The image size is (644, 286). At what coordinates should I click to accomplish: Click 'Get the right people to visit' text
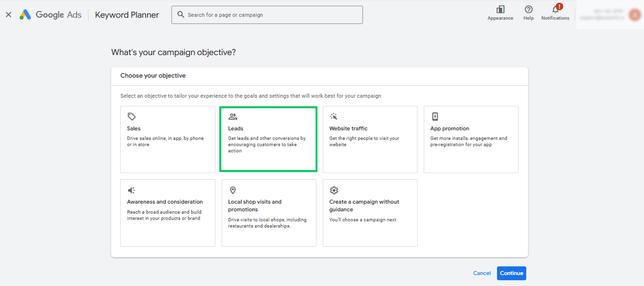(x=364, y=141)
